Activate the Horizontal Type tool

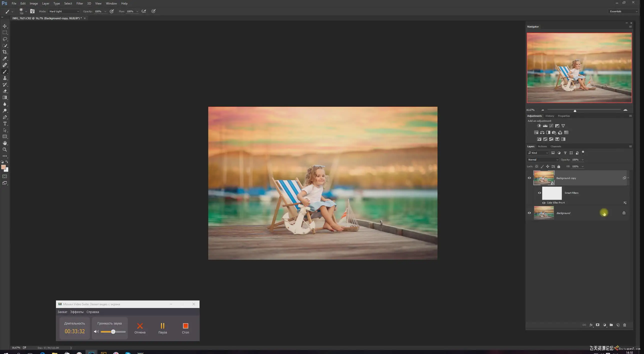tap(5, 123)
